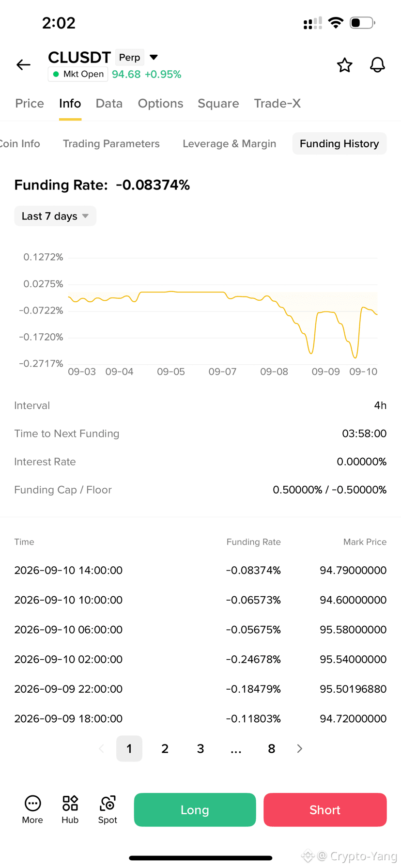Expand pagination ellipsis for more pages
The height and width of the screenshot is (868, 401).
[x=236, y=749]
